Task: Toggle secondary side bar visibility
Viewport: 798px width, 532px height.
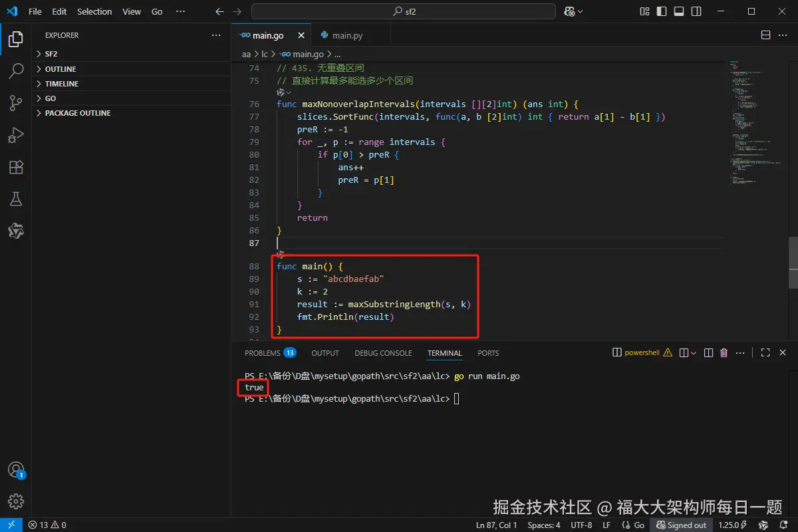Action: pyautogui.click(x=696, y=11)
